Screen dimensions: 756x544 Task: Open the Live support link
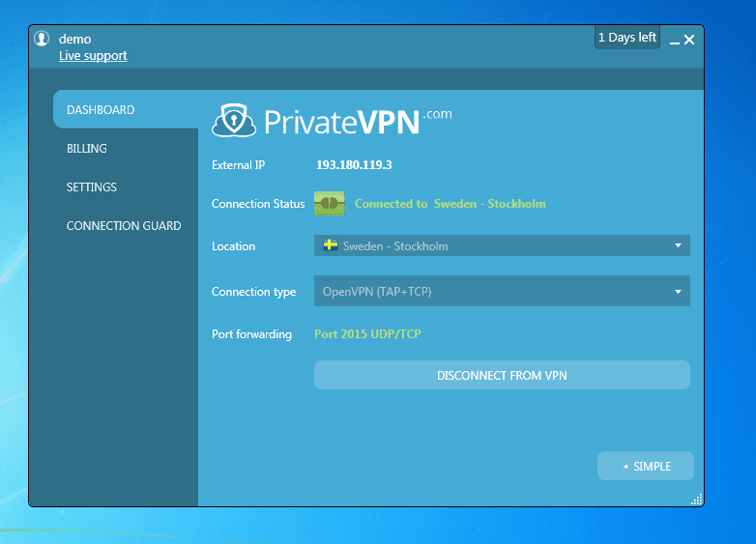click(x=93, y=56)
